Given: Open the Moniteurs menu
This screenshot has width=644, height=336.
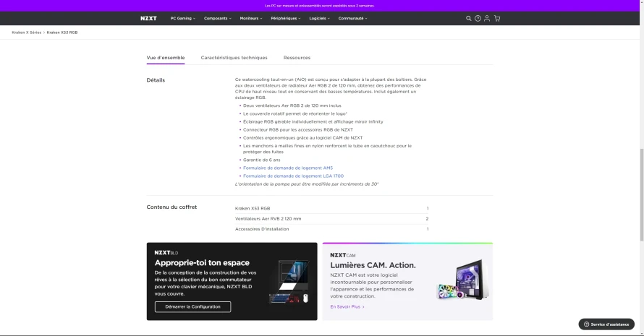Looking at the screenshot, I should pos(251,19).
